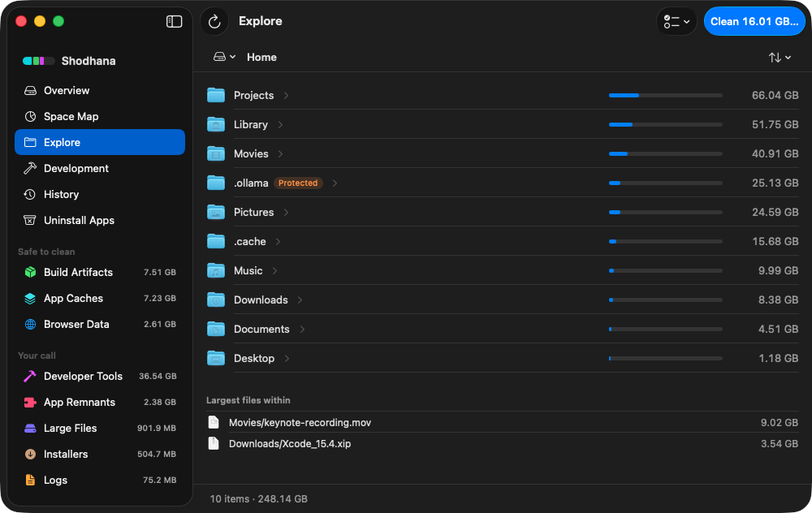812x513 pixels.
Task: Click the Movies size usage bar
Action: coord(666,153)
